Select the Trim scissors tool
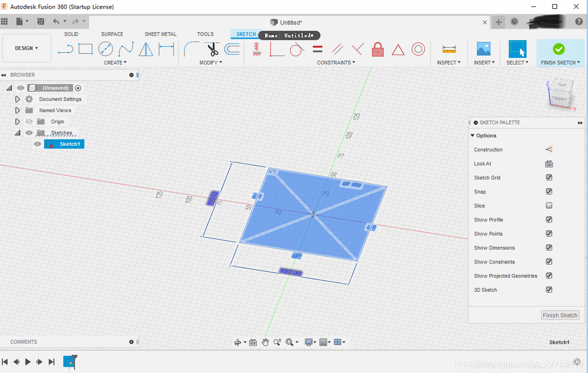 pyautogui.click(x=213, y=50)
